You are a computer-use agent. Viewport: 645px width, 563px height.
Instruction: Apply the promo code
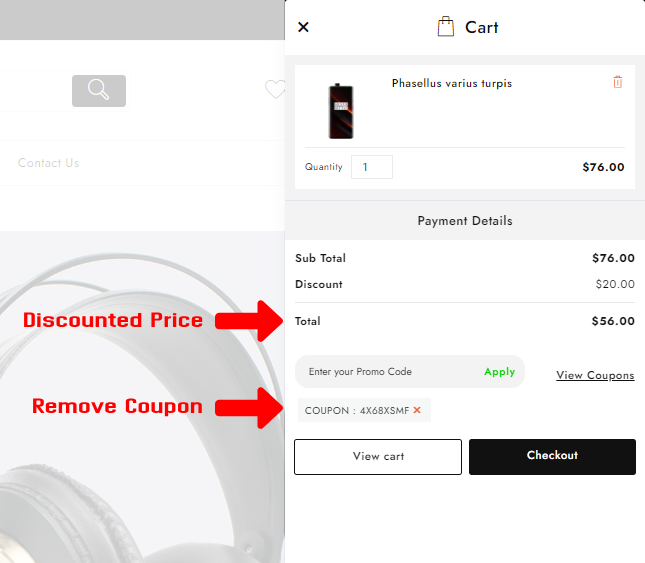coord(499,372)
